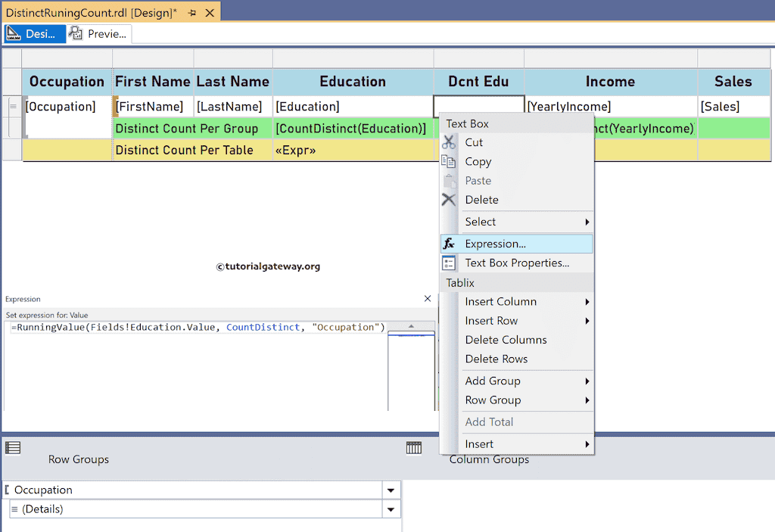Click the Text Box Properties icon
The image size is (775, 532).
(x=450, y=263)
